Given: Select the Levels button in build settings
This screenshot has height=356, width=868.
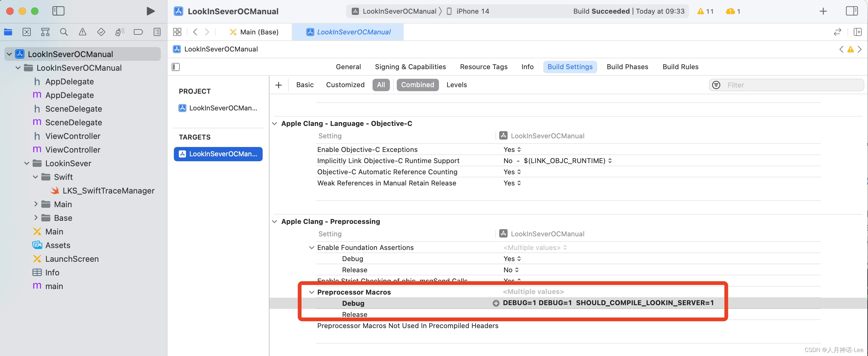Looking at the screenshot, I should 457,85.
